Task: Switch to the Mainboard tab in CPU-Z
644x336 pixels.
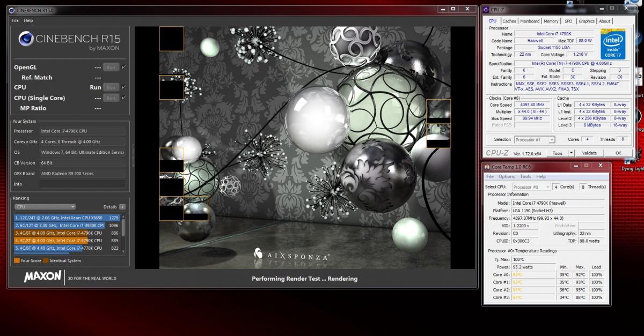Action: pos(530,21)
